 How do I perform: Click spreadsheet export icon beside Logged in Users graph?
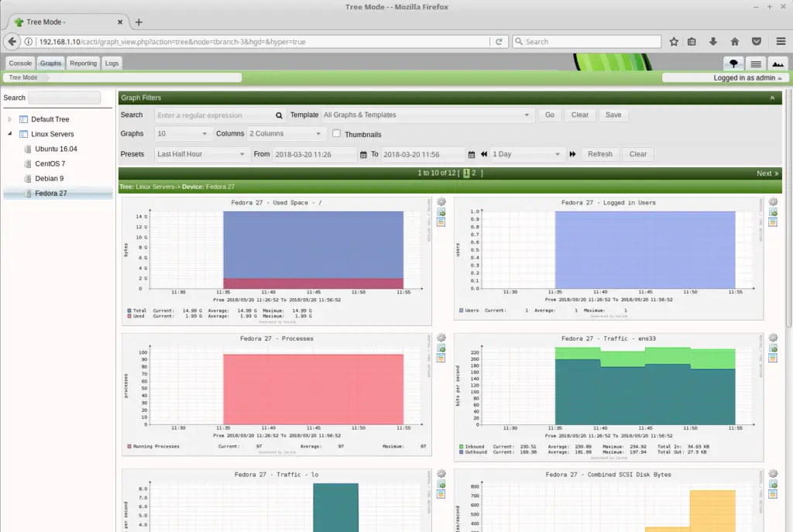click(773, 222)
